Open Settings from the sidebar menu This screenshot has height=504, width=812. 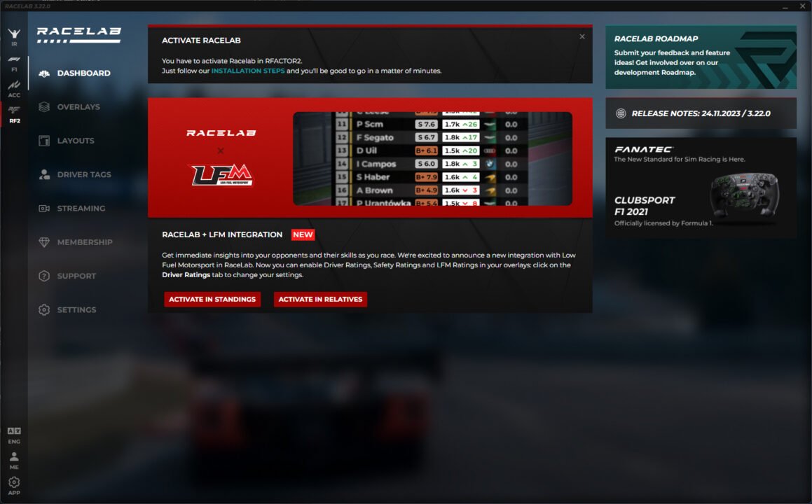coord(76,309)
